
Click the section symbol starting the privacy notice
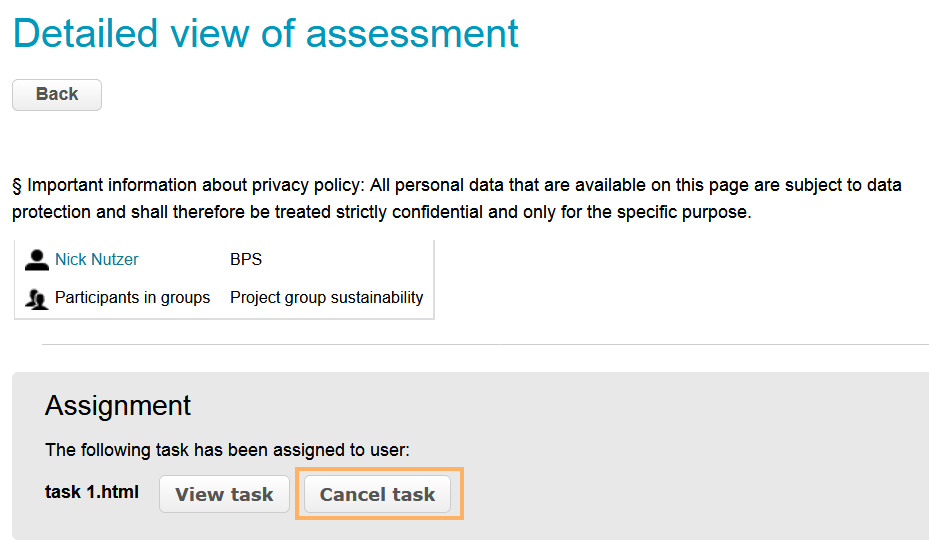coord(17,186)
